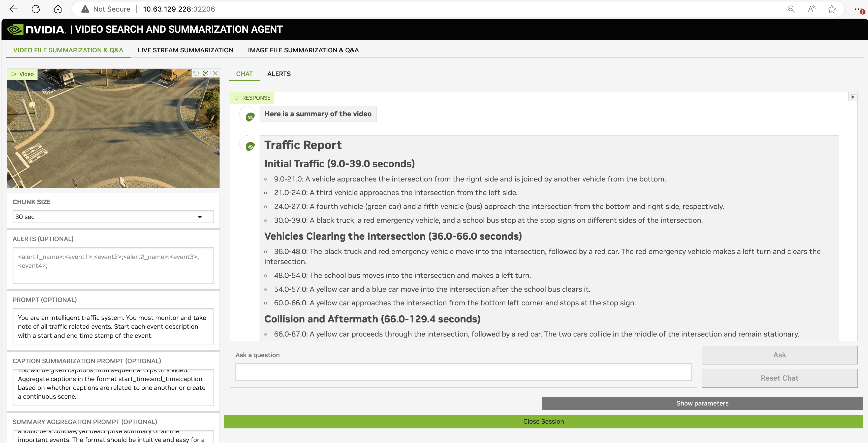Click the Ask button
The width and height of the screenshot is (868, 443).
click(779, 355)
